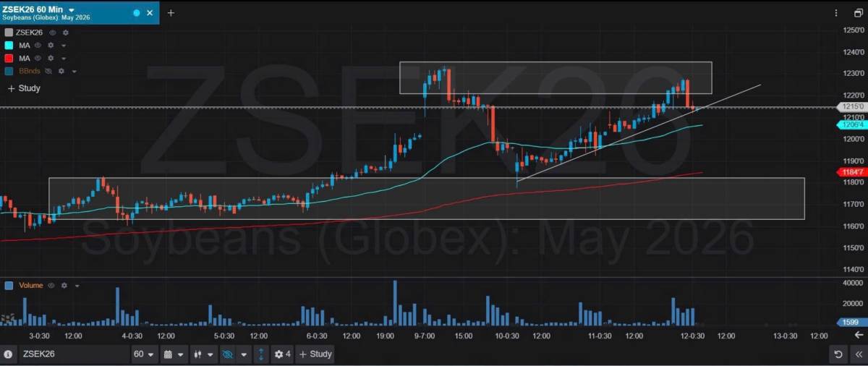Click the undo arrow in bottom toolbar

click(838, 354)
